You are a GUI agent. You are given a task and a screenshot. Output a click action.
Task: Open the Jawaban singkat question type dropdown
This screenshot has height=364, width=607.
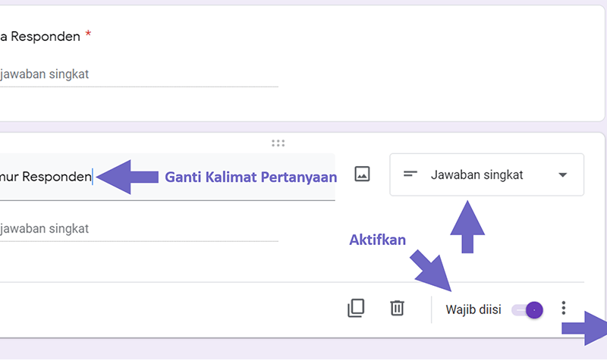(486, 174)
